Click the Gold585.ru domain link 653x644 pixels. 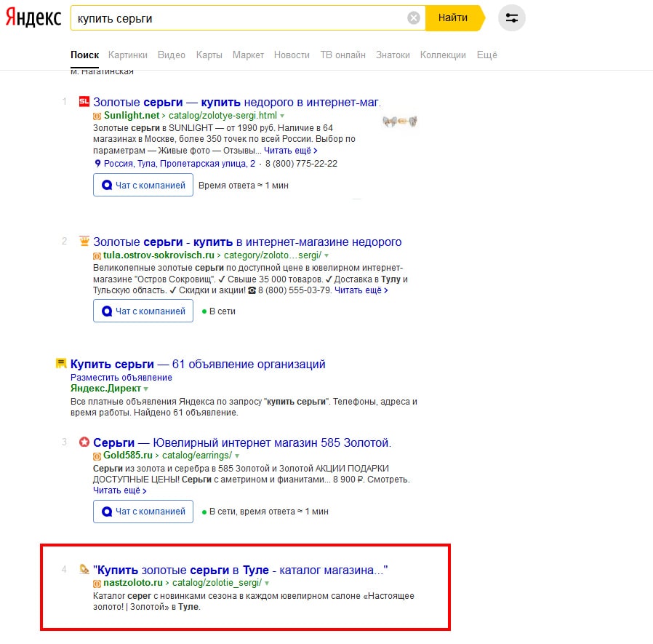click(128, 456)
